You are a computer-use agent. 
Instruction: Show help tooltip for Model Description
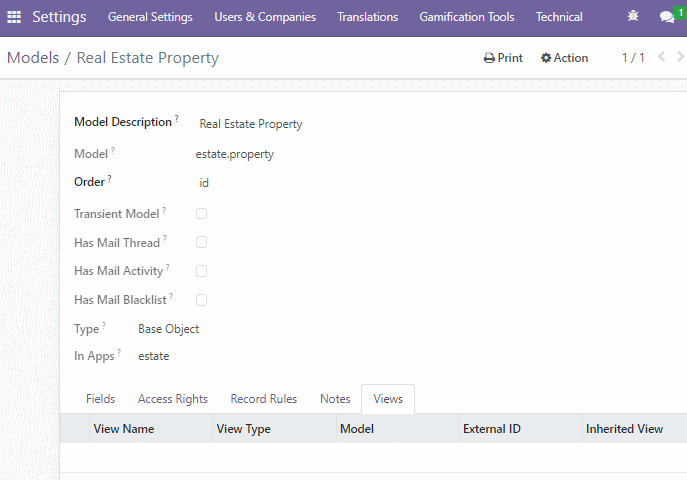(x=177, y=118)
